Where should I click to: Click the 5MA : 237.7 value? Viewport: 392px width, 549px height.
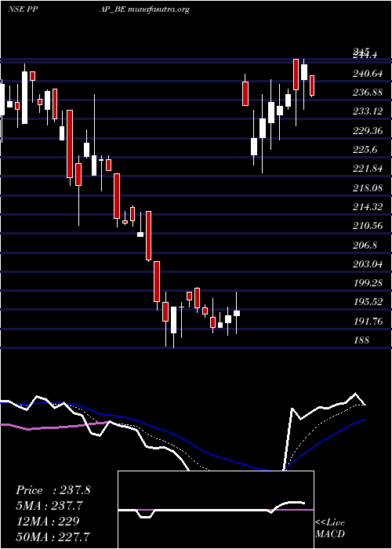click(x=51, y=506)
